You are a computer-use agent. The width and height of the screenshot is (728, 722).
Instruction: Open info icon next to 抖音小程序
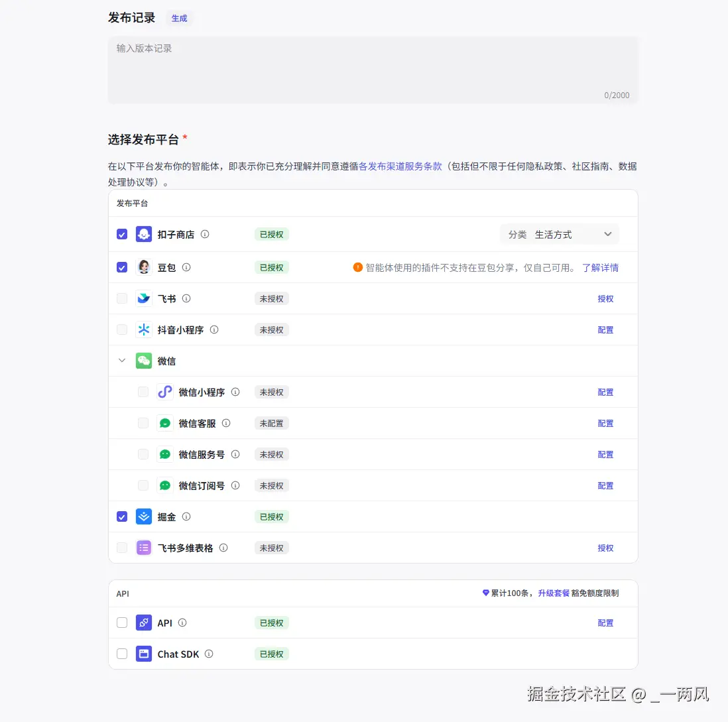point(214,330)
